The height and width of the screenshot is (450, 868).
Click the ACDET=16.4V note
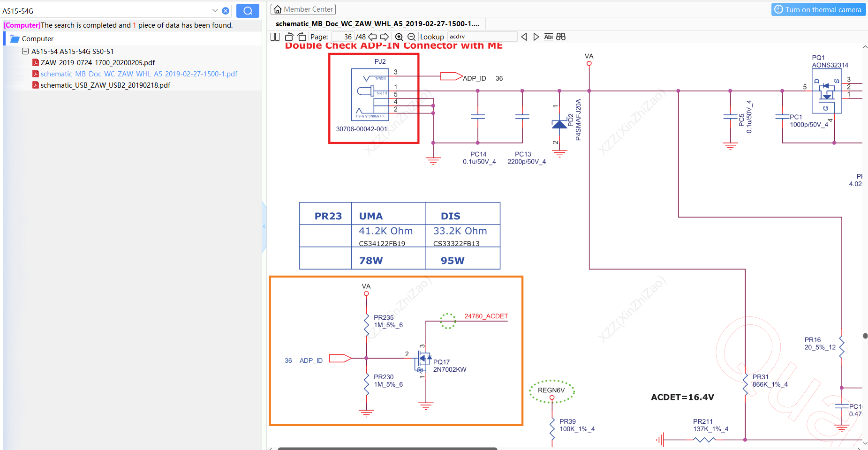point(682,397)
